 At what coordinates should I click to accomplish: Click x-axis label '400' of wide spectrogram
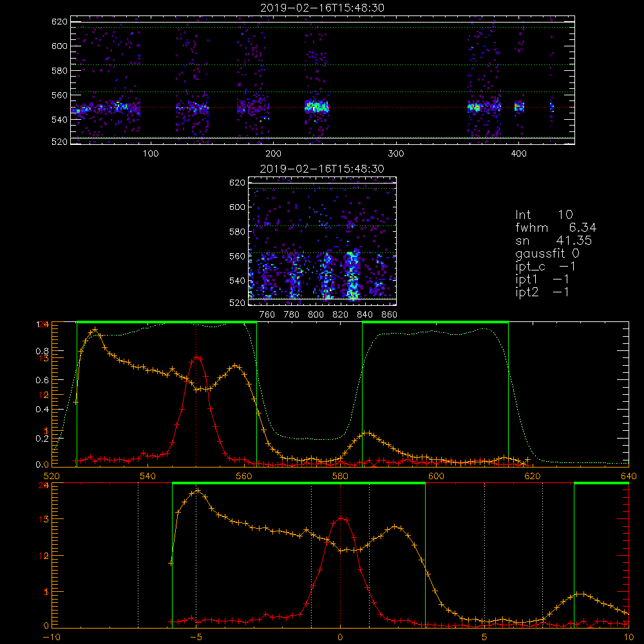(518, 154)
